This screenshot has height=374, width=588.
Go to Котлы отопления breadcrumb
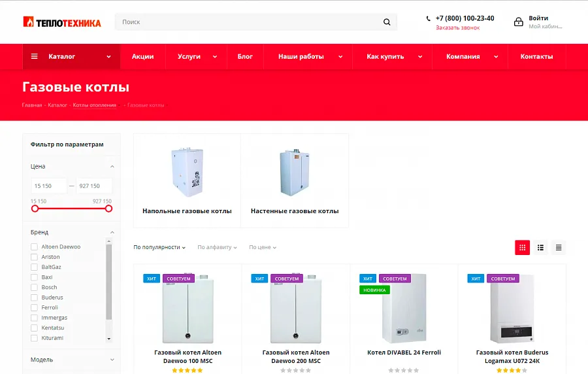click(95, 105)
